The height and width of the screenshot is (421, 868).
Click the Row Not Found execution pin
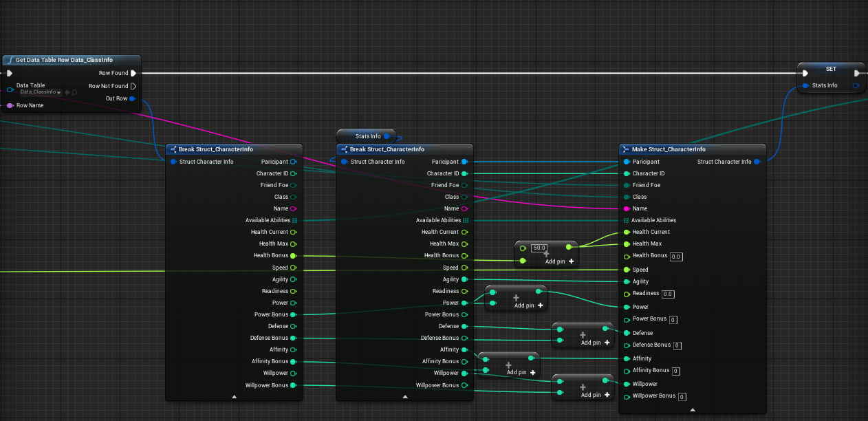point(134,86)
